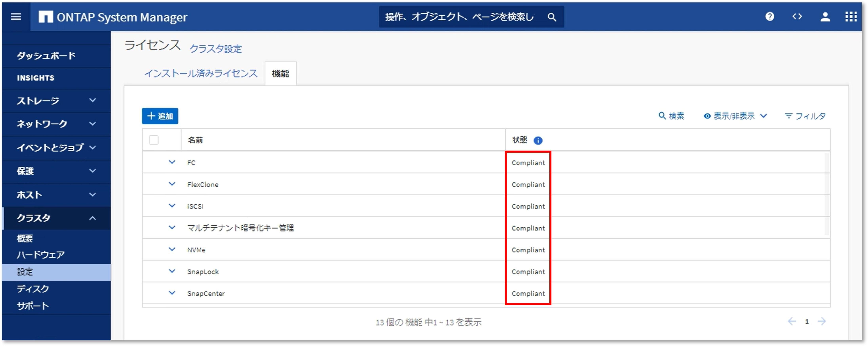The image size is (868, 346).
Task: Open ハードウェア under クラスタ
Action: 41,255
